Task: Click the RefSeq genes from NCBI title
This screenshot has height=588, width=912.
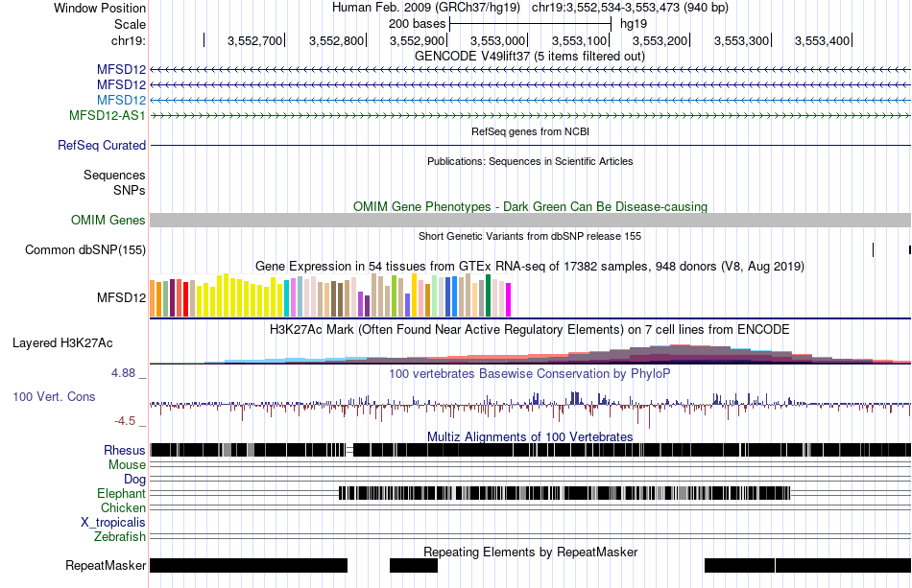Action: pos(530,132)
